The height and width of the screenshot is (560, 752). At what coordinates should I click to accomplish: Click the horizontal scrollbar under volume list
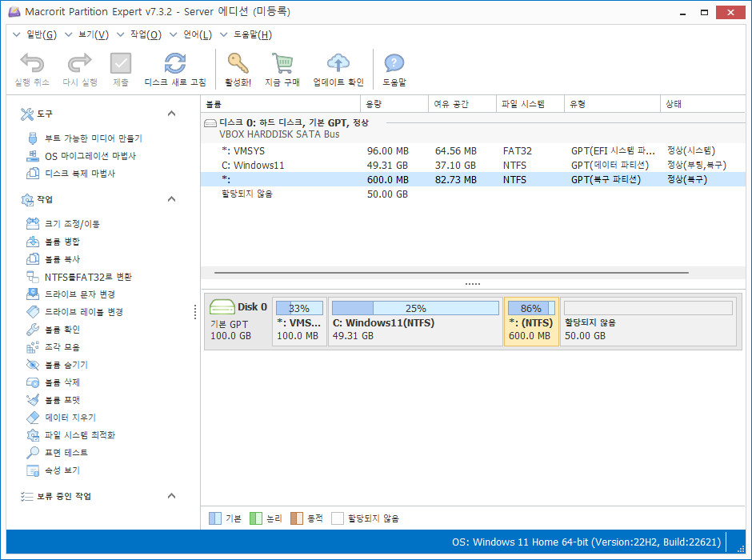coord(451,272)
